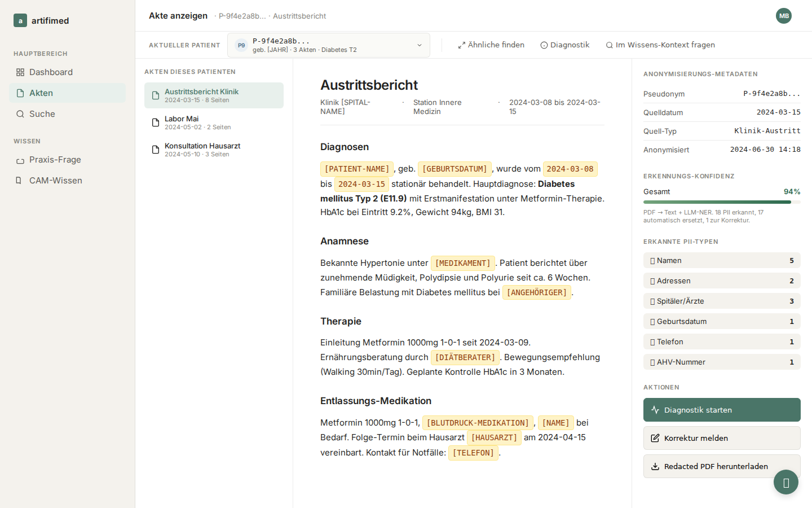Click the CAM-Wissen book icon
Viewport: 812px width, 508px height.
tap(19, 181)
